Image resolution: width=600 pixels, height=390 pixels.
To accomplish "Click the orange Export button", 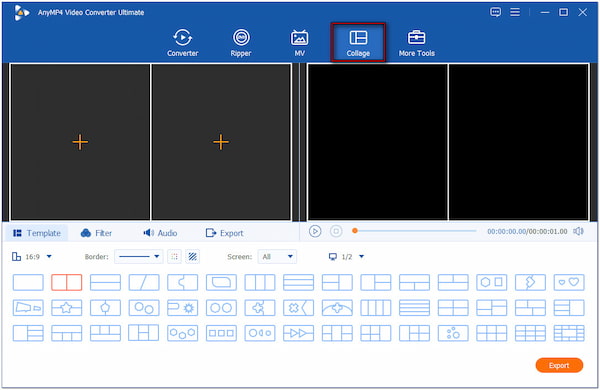I will [559, 366].
